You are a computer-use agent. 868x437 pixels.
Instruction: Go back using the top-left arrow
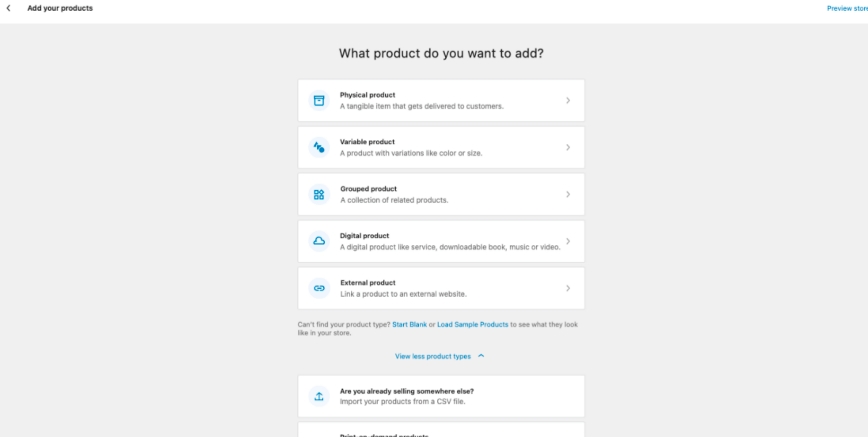pyautogui.click(x=8, y=8)
